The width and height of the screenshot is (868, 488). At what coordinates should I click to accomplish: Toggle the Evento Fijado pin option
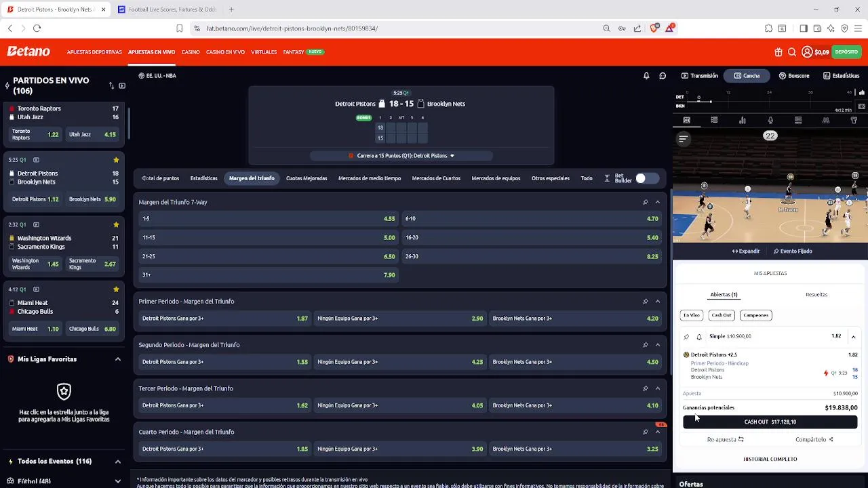(793, 251)
